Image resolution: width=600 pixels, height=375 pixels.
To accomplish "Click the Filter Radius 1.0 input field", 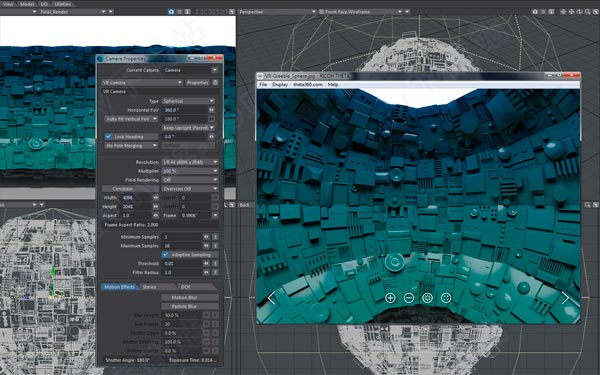I will [x=182, y=272].
